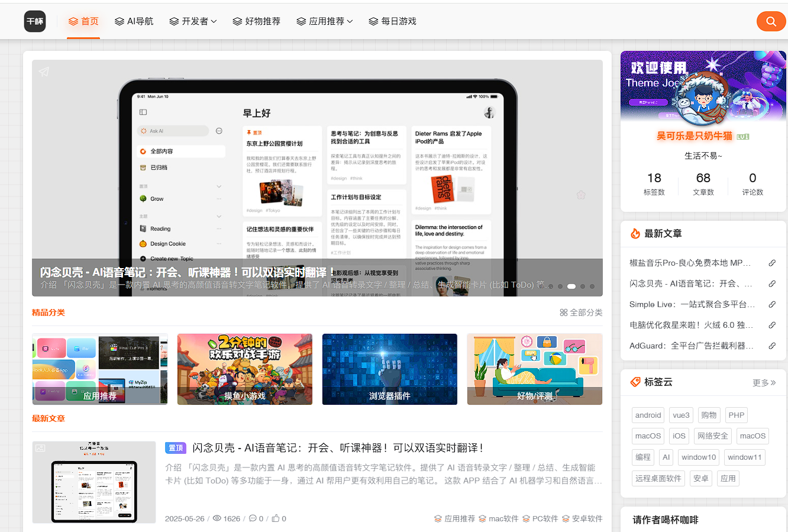Select the vue3 tag

point(682,415)
